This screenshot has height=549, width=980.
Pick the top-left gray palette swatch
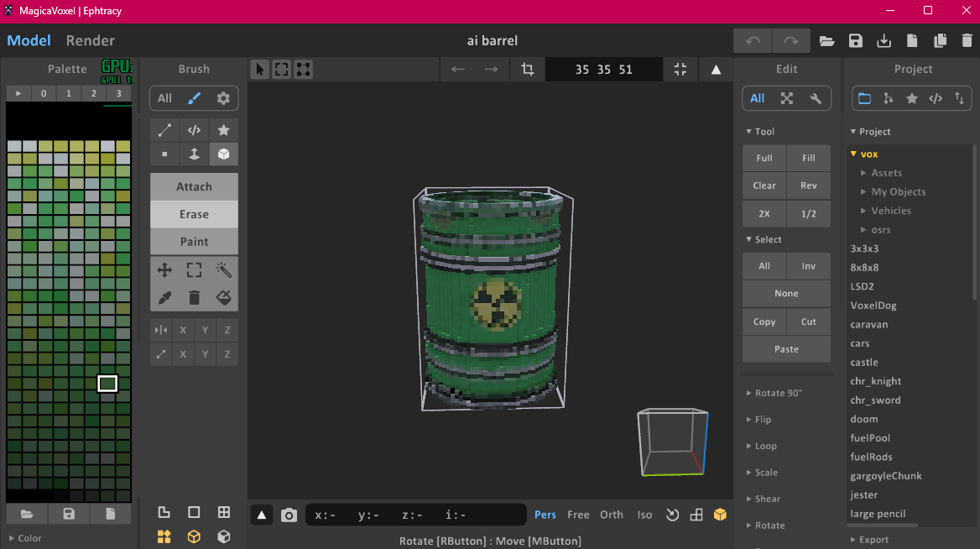point(14,146)
